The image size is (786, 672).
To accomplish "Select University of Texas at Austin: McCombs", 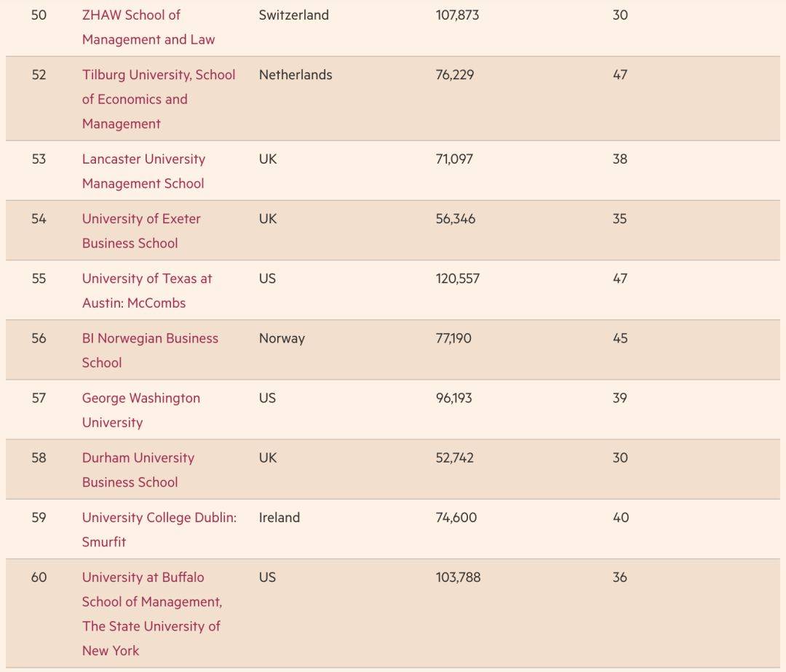I will (147, 290).
